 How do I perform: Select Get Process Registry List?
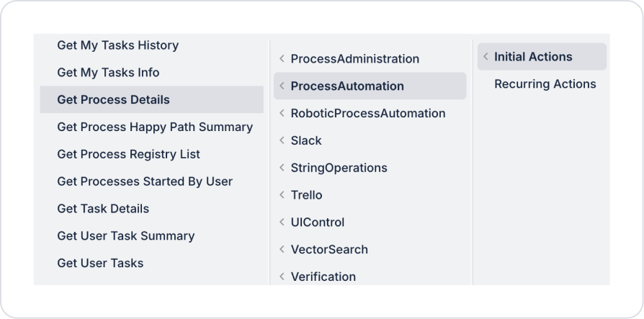coord(128,155)
